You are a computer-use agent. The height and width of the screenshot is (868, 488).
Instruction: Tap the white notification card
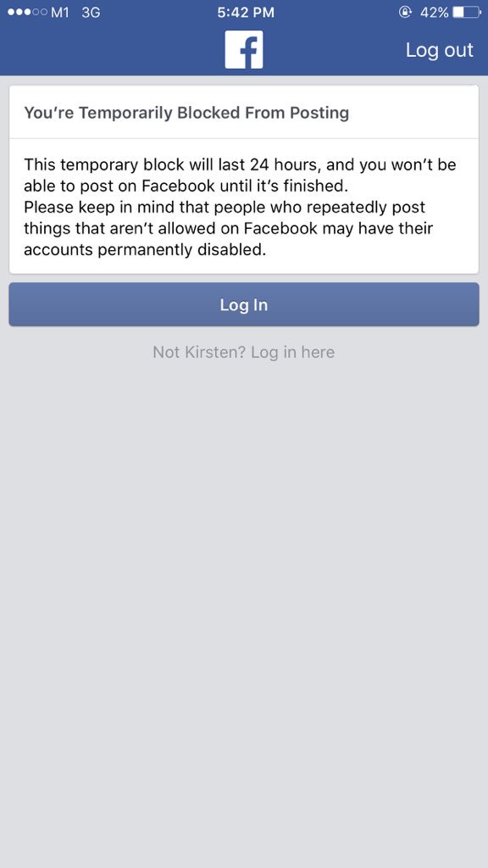[x=244, y=180]
